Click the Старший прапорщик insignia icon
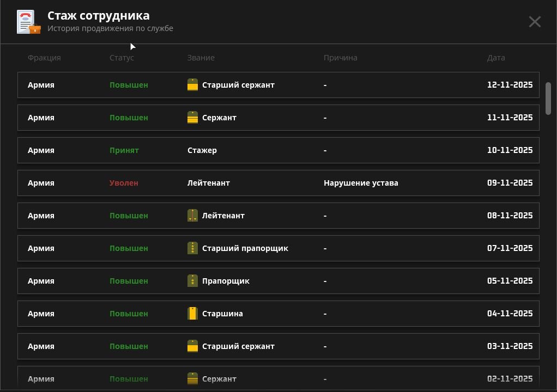This screenshot has height=392, width=557. click(x=192, y=248)
